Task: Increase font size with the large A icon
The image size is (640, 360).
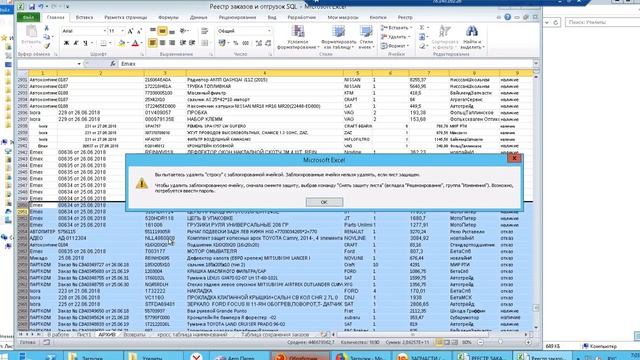Action: click(131, 31)
